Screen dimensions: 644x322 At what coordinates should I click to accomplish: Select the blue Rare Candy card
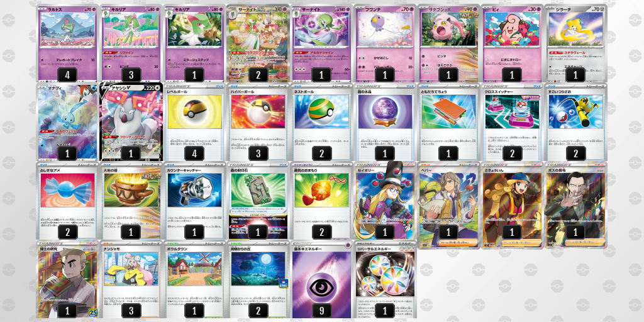click(x=67, y=201)
